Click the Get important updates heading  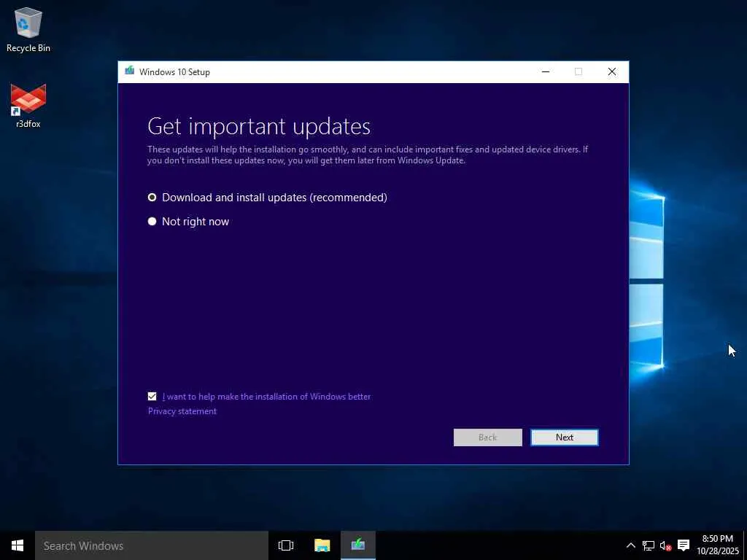click(x=259, y=126)
